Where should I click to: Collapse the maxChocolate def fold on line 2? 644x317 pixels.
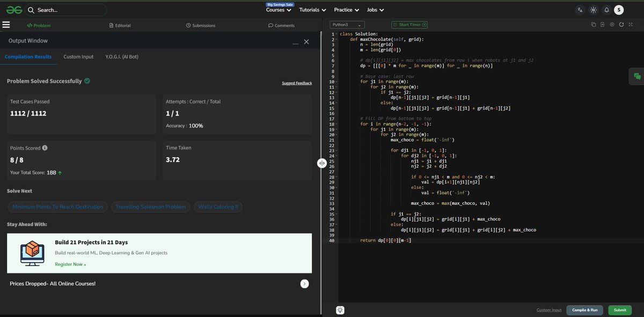pos(336,40)
